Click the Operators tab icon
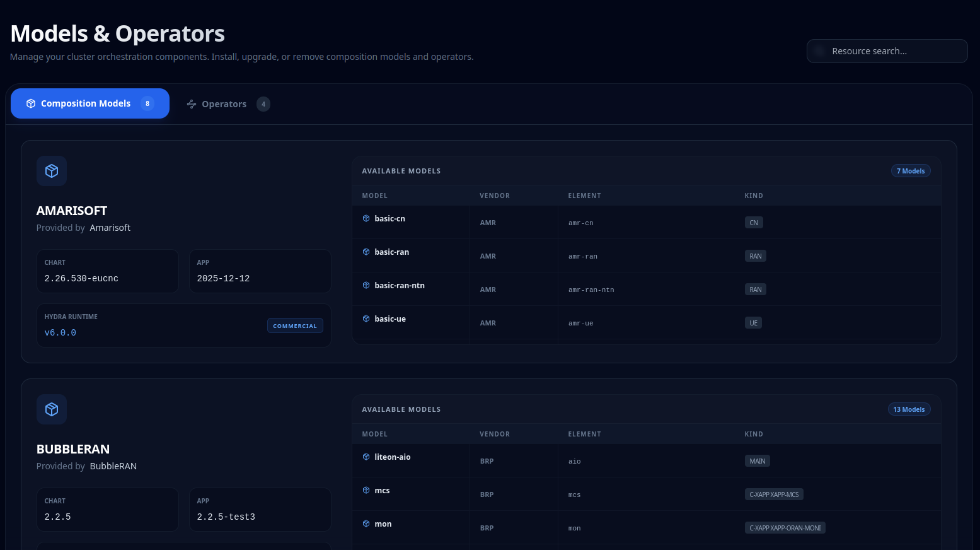 pos(192,104)
